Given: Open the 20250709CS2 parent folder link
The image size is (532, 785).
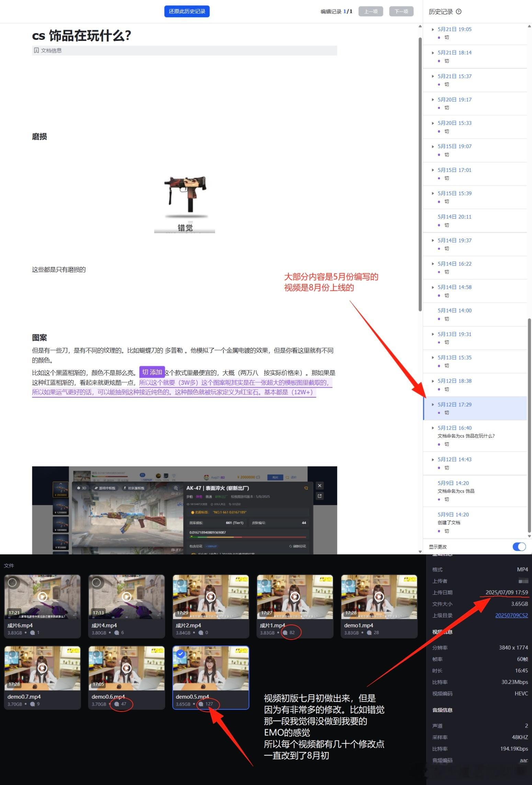Looking at the screenshot, I should (511, 615).
